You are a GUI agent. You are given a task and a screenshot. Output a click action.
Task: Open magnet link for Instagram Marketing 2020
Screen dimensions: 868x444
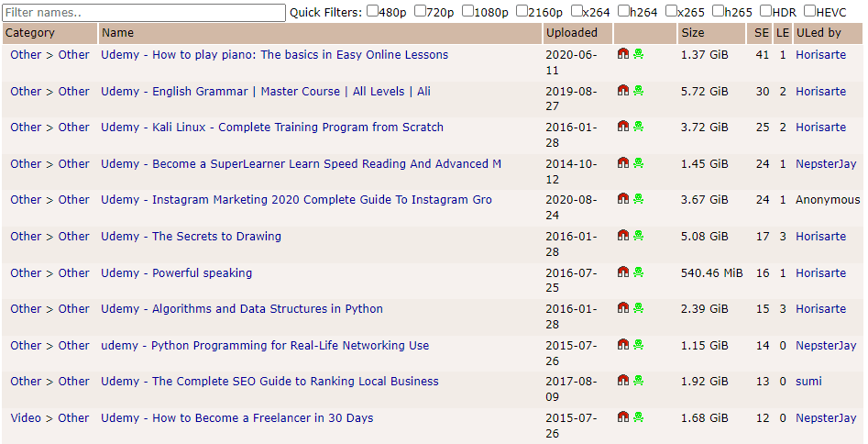[623, 199]
